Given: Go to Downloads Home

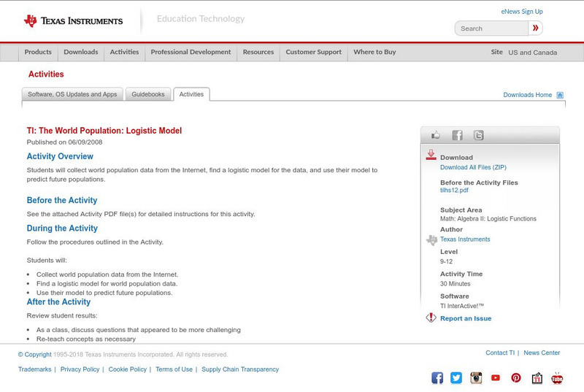Looking at the screenshot, I should pos(527,95).
